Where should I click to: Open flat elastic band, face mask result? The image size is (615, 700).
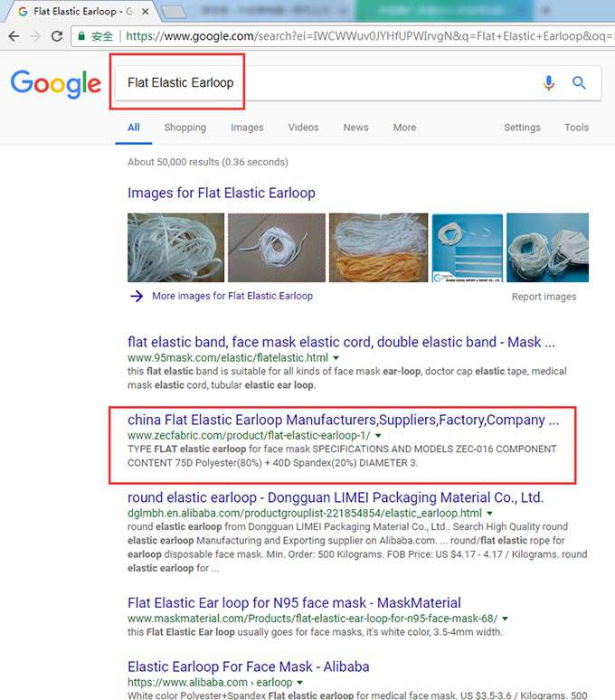click(x=342, y=343)
